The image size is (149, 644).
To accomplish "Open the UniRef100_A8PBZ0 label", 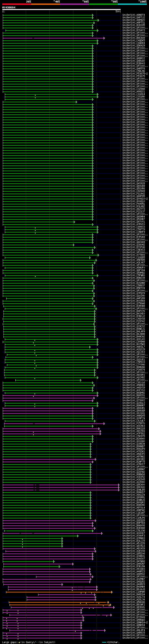I will tap(134, 20).
